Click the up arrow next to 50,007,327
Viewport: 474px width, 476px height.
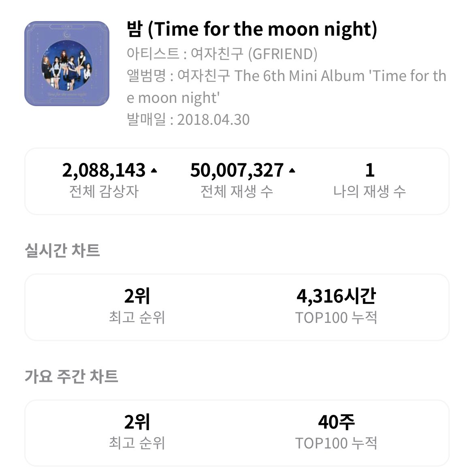(292, 170)
